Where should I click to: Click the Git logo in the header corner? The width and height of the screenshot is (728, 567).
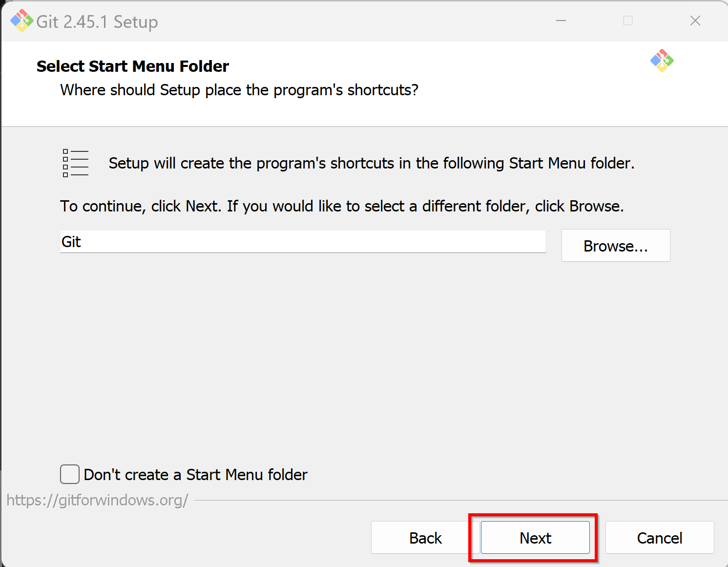coord(662,61)
